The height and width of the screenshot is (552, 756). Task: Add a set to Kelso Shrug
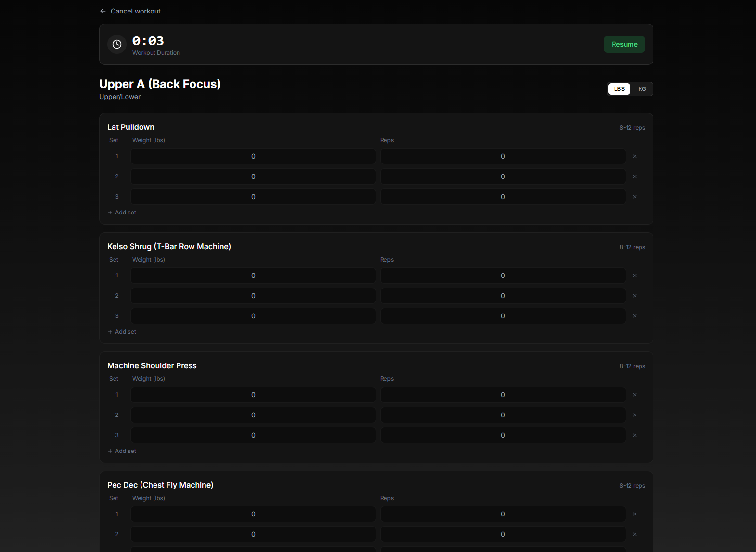point(122,332)
